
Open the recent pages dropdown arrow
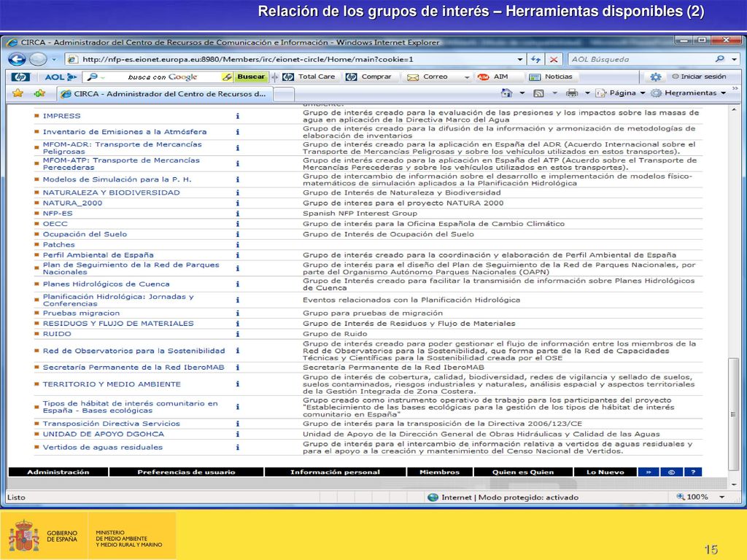(54, 60)
